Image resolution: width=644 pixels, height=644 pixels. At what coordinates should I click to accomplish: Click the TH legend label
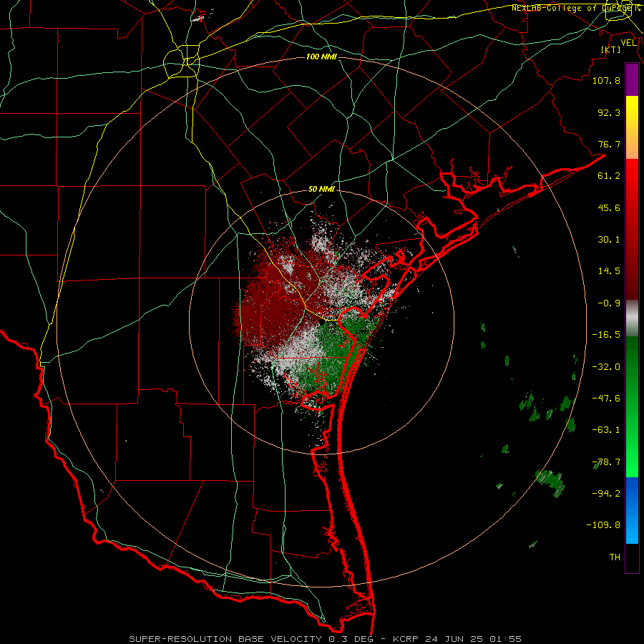(x=615, y=557)
